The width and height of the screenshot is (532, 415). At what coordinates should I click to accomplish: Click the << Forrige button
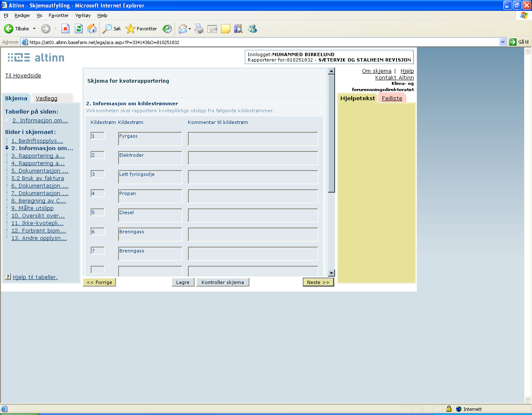(x=99, y=282)
